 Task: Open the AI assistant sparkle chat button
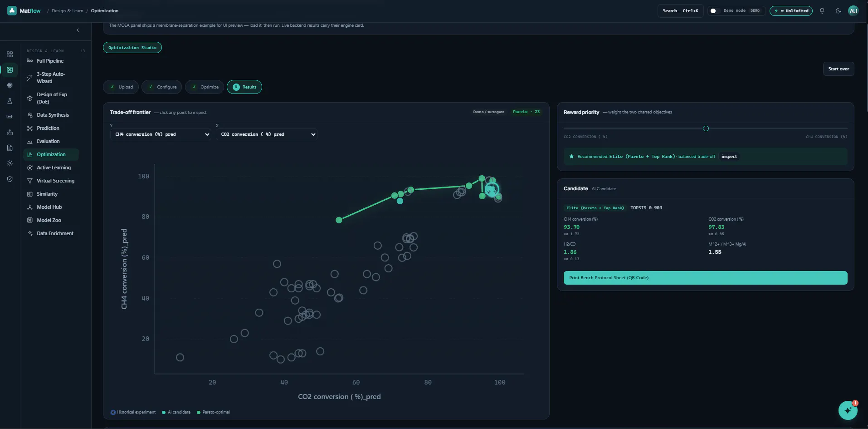coord(848,410)
